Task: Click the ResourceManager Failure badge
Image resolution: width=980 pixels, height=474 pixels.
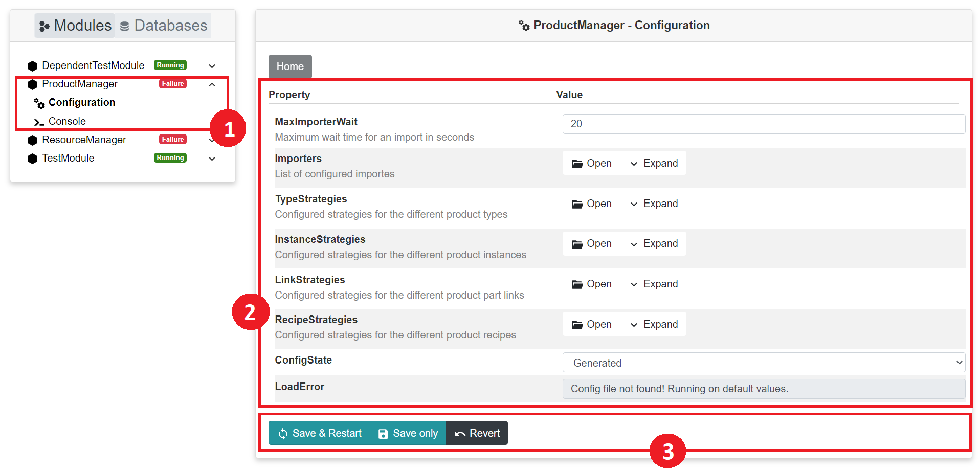Action: (173, 140)
